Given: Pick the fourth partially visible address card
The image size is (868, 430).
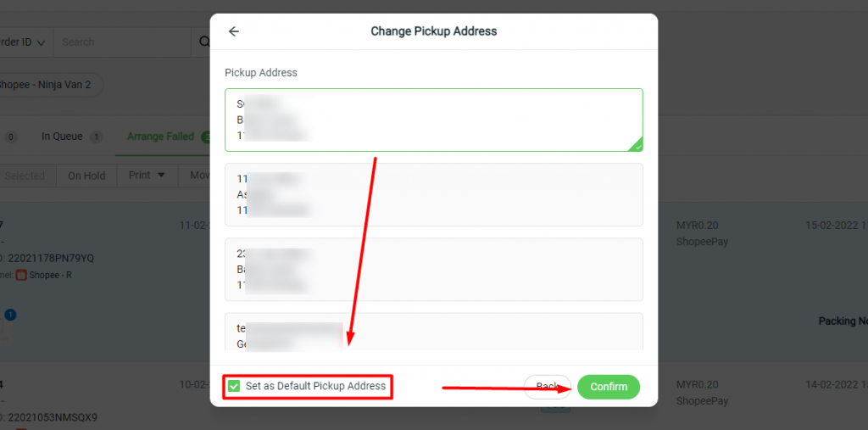Looking at the screenshot, I should point(433,332).
